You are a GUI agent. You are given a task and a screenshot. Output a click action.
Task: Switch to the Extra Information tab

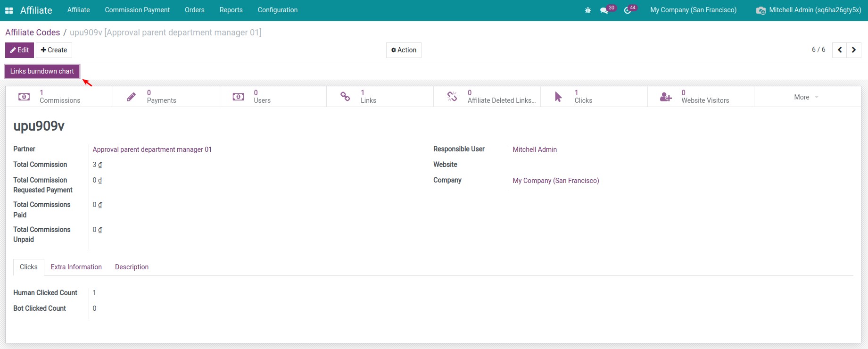(76, 267)
